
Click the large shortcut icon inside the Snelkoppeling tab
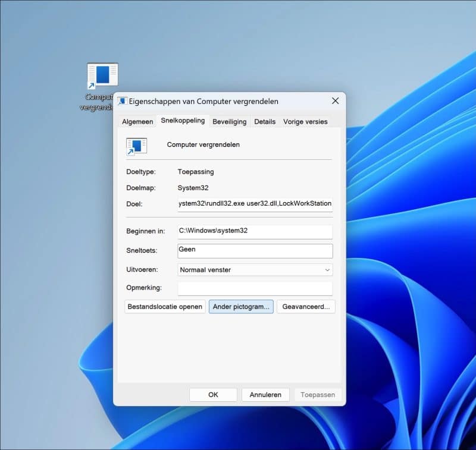136,145
